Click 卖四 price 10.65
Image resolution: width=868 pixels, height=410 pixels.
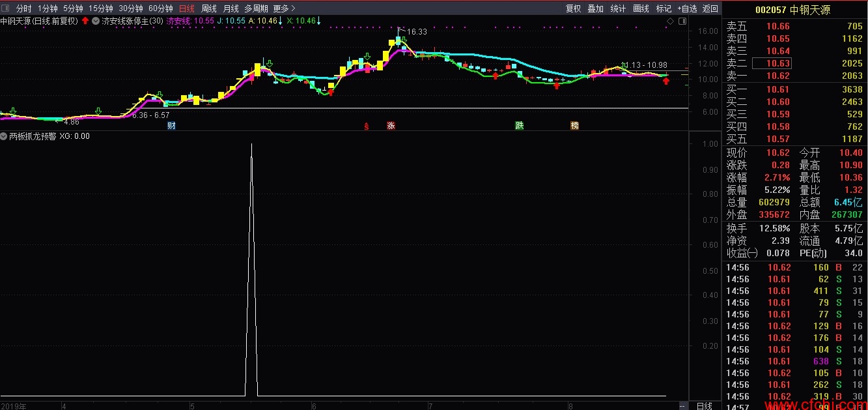(x=778, y=38)
